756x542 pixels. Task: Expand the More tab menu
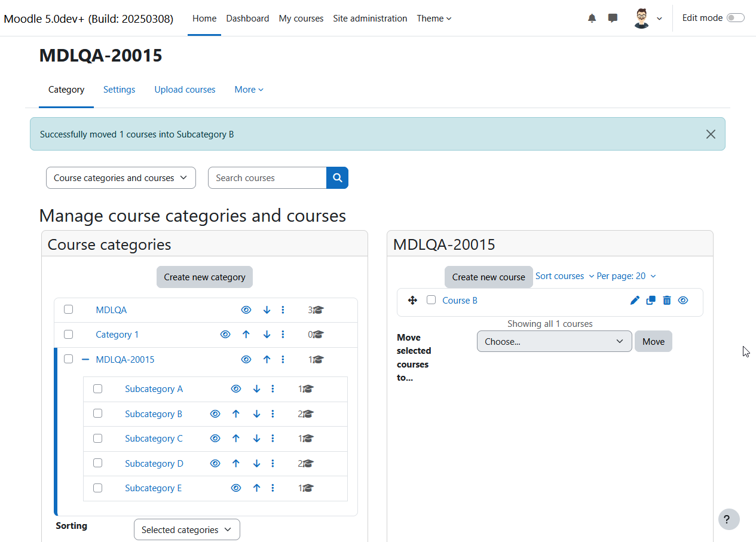point(249,90)
